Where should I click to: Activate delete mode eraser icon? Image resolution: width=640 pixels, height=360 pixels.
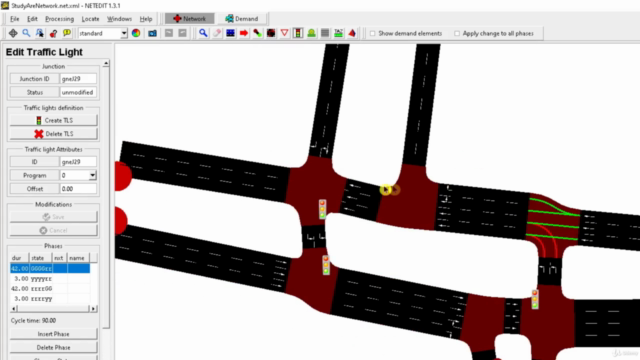[x=217, y=33]
